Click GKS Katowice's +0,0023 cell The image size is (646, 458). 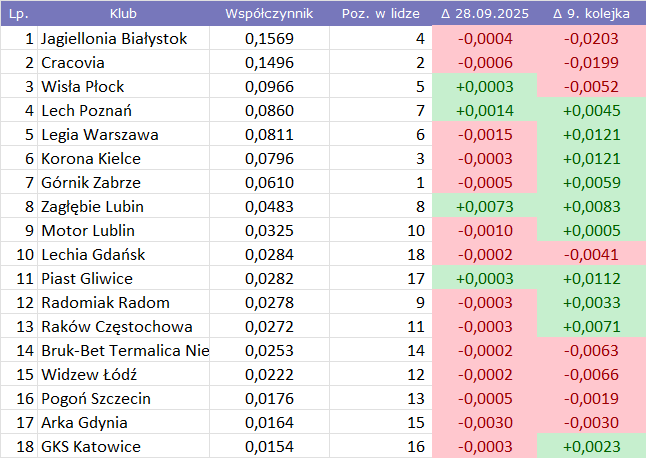[591, 447]
